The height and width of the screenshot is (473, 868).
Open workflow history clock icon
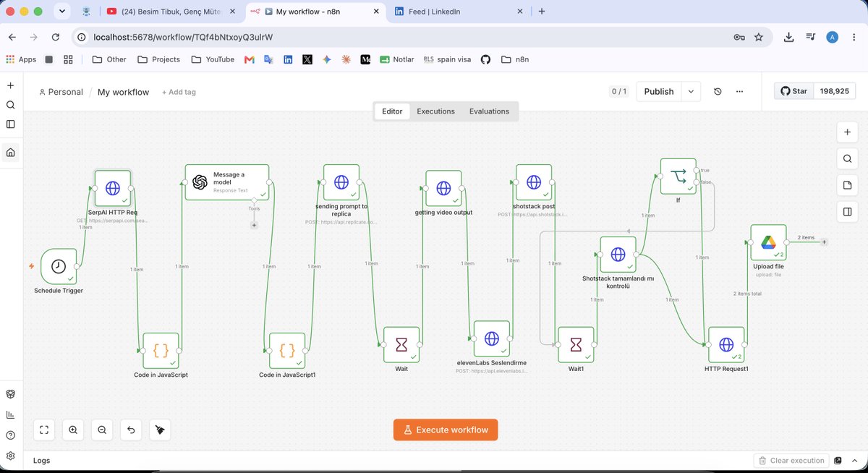(718, 92)
